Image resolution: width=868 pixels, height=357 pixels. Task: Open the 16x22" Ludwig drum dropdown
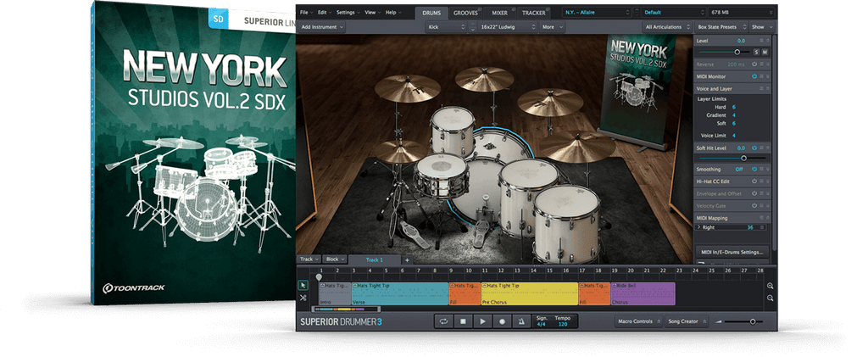(x=508, y=26)
